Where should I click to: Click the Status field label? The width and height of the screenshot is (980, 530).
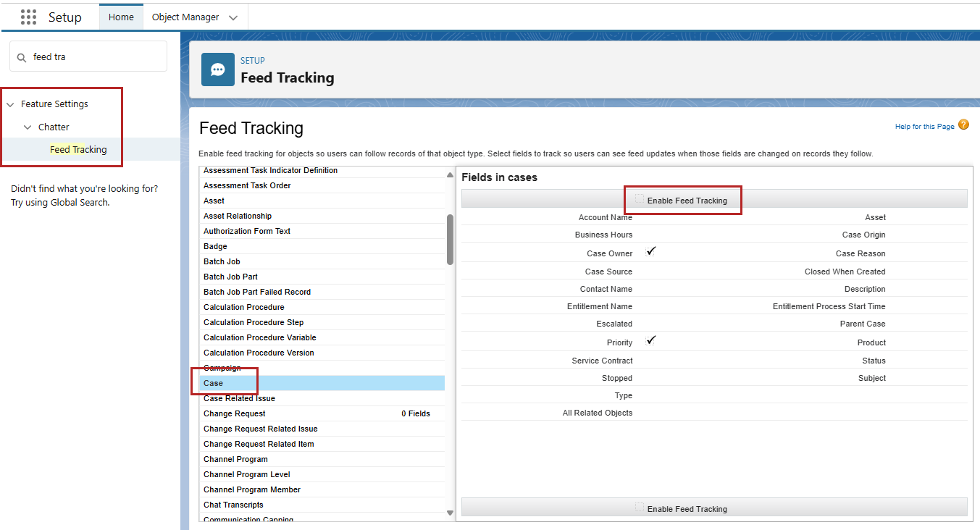[x=874, y=361]
